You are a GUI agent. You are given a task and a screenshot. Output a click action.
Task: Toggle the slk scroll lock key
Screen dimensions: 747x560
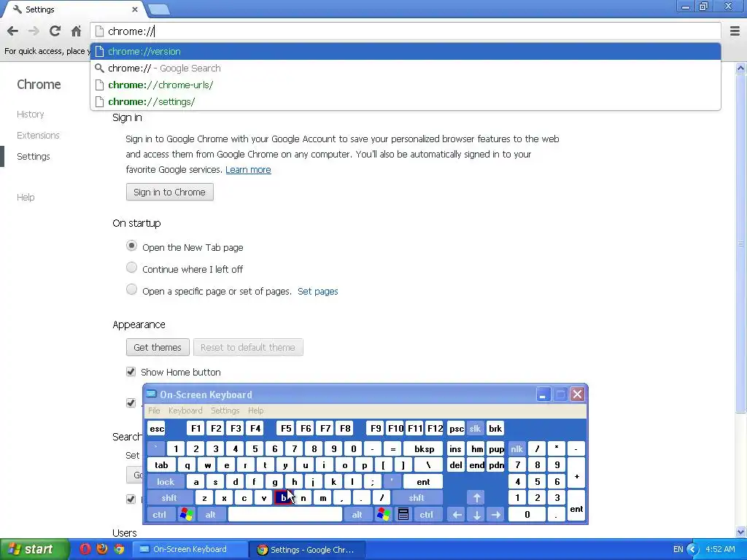click(475, 429)
